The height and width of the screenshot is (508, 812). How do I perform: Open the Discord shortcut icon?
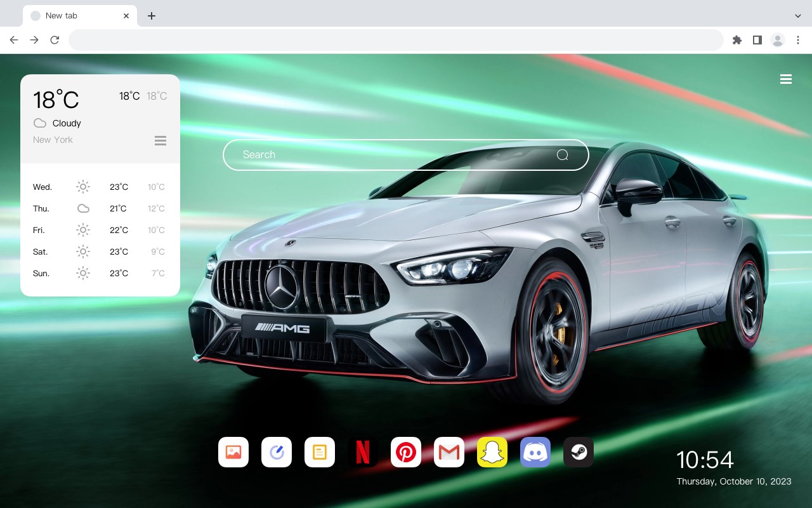535,452
